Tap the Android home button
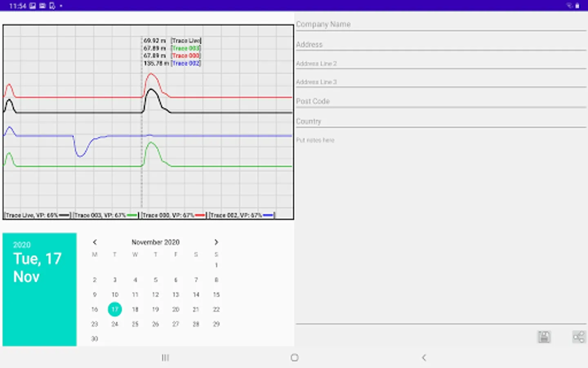The height and width of the screenshot is (368, 588). [x=294, y=358]
